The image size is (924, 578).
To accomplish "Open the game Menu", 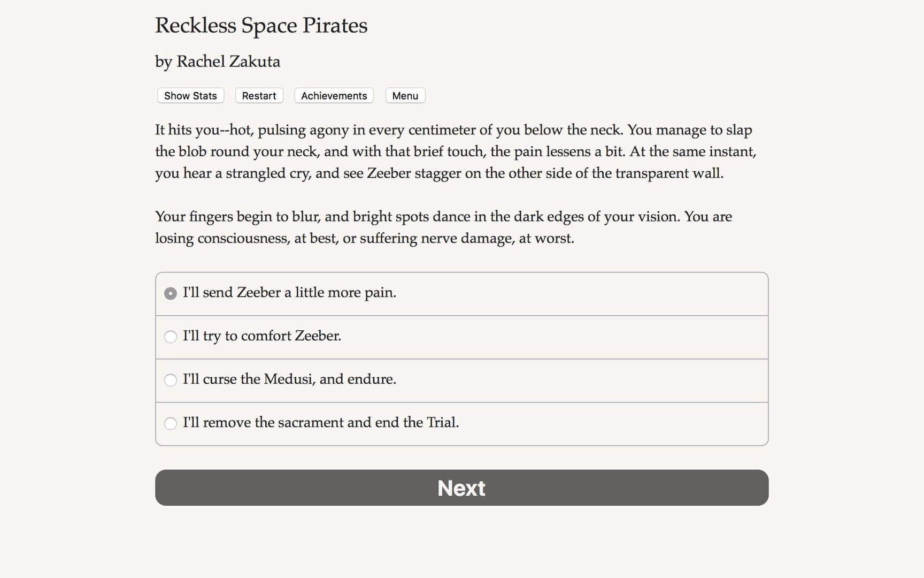I will pos(405,95).
